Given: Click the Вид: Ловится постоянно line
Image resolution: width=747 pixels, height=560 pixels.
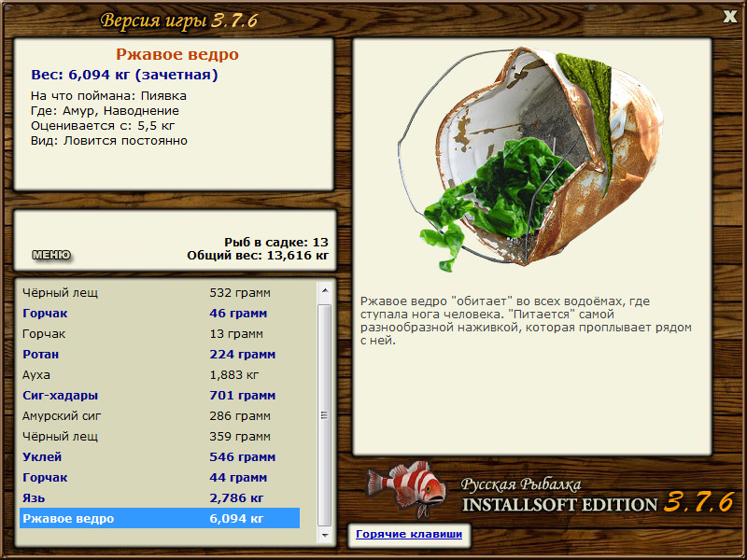Looking at the screenshot, I should click(109, 141).
